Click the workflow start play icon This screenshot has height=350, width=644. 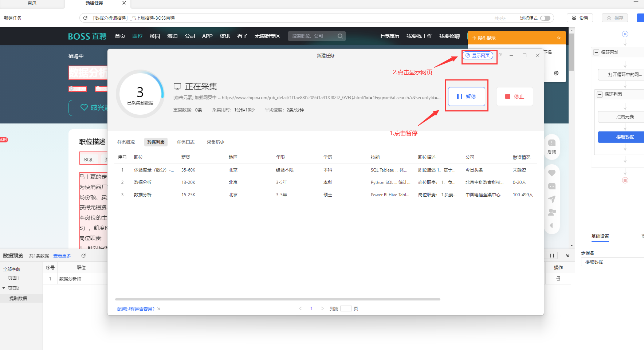[625, 34]
